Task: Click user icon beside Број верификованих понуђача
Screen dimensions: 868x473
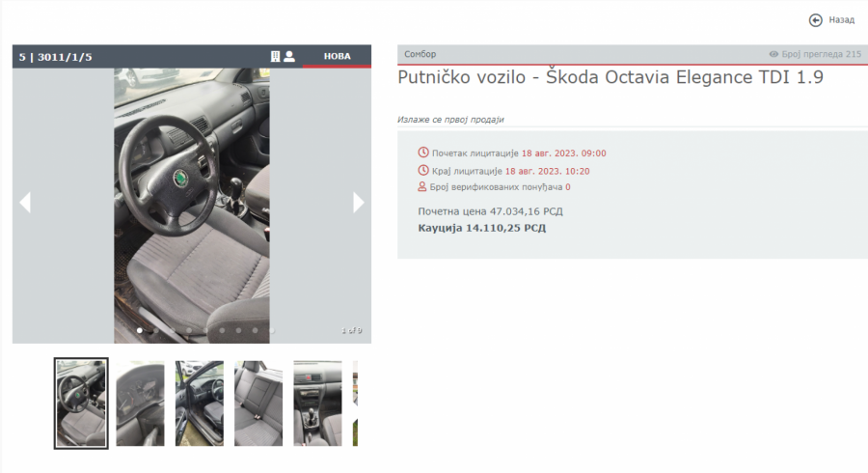Action: click(x=422, y=186)
